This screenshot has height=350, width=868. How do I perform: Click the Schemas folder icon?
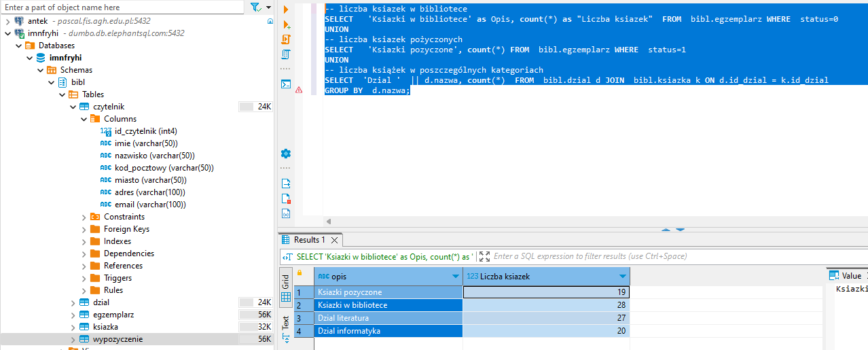tap(52, 70)
